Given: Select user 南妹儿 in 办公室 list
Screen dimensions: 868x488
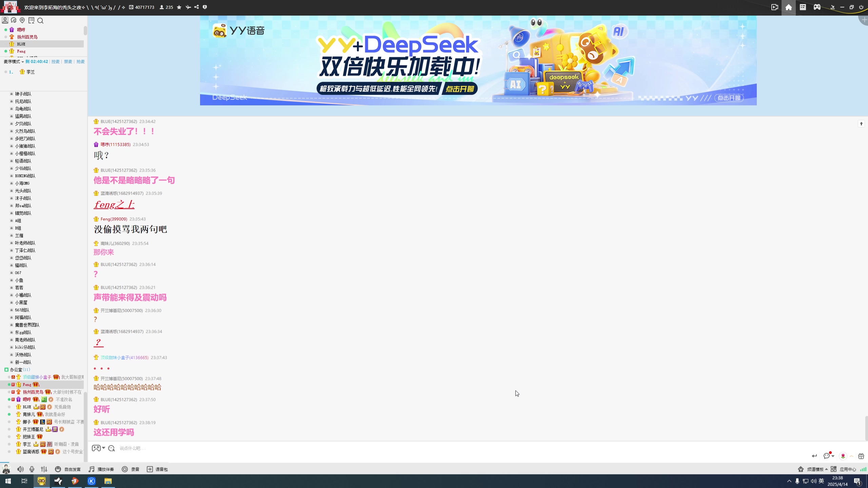Looking at the screenshot, I should pos(29,414).
